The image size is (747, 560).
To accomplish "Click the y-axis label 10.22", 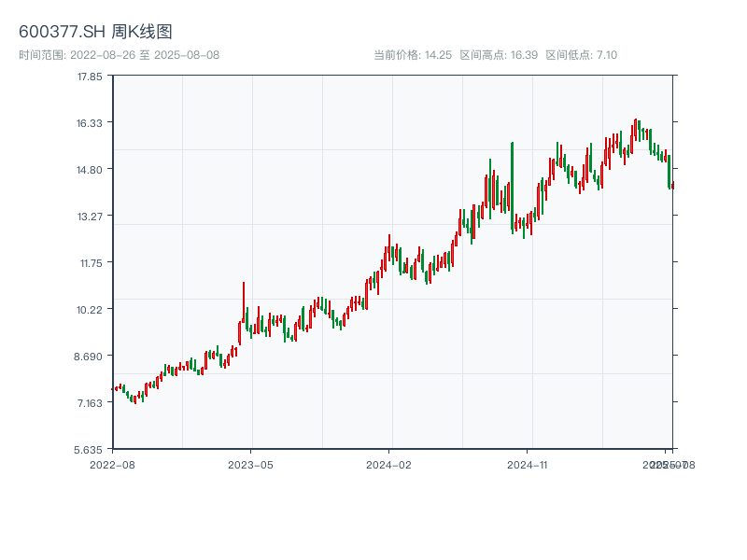I will point(90,310).
